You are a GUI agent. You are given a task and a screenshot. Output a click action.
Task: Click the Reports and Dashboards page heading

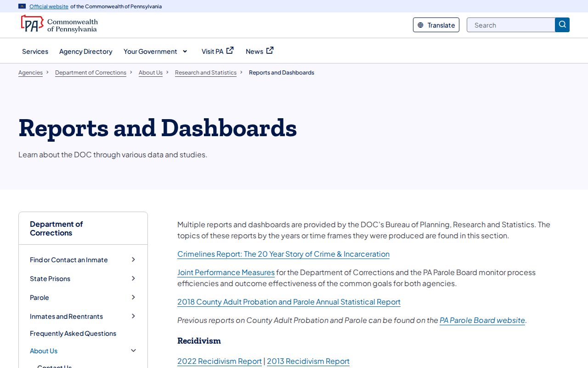pyautogui.click(x=158, y=128)
